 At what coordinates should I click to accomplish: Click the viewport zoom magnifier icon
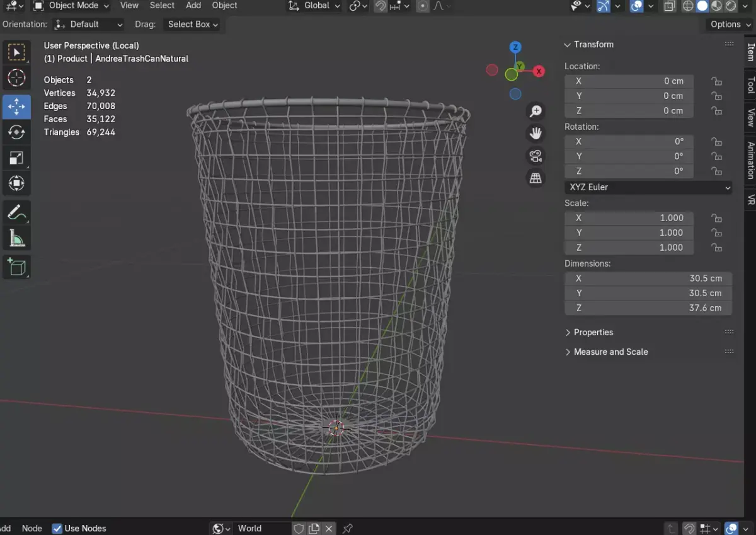click(x=535, y=112)
